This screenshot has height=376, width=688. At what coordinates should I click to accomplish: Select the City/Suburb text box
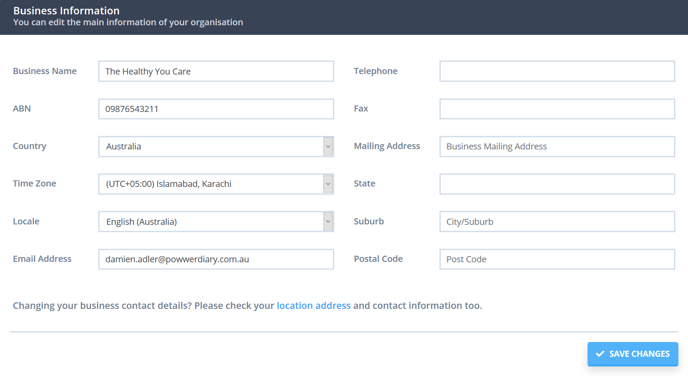(557, 222)
